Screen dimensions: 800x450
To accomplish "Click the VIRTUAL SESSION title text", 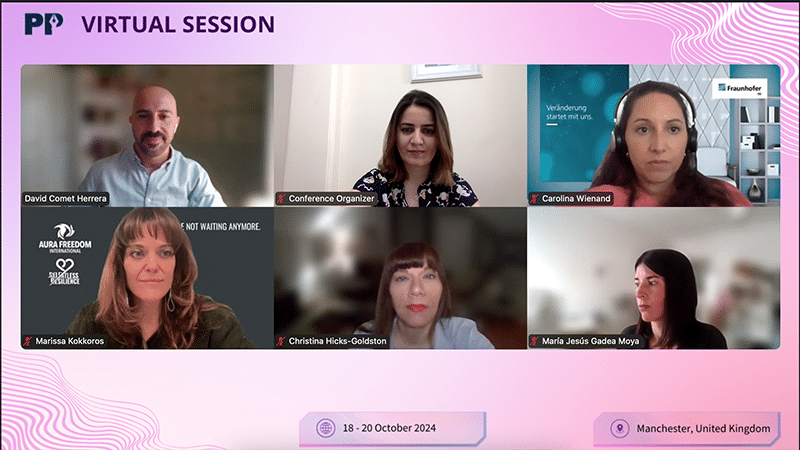I will [x=178, y=24].
